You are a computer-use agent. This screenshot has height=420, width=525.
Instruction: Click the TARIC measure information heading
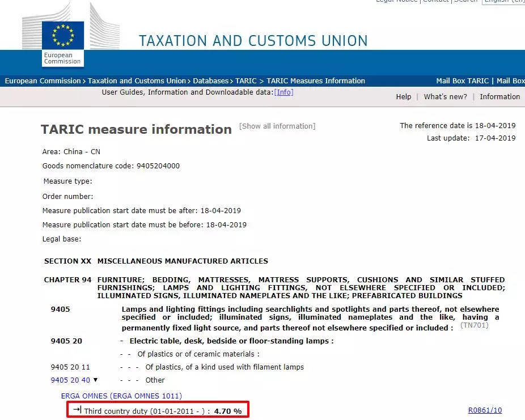click(x=136, y=129)
